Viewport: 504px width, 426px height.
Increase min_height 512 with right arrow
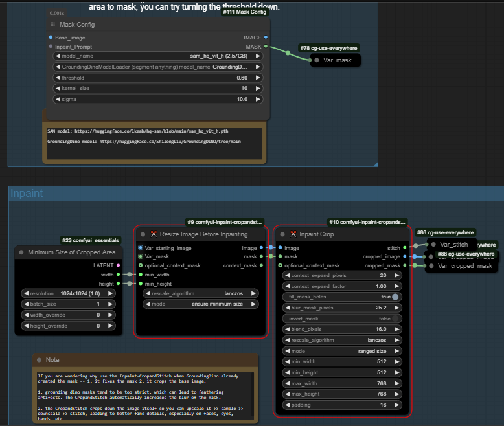coord(397,372)
